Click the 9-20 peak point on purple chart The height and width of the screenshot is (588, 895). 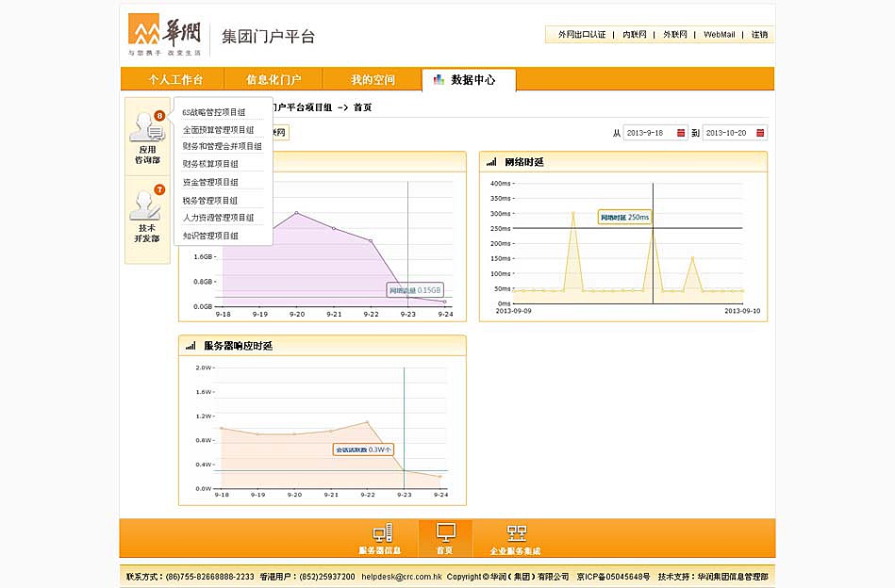(297, 213)
